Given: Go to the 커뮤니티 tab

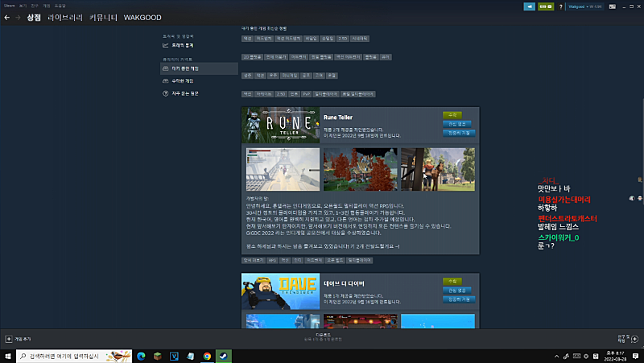Looking at the screenshot, I should coord(103,17).
